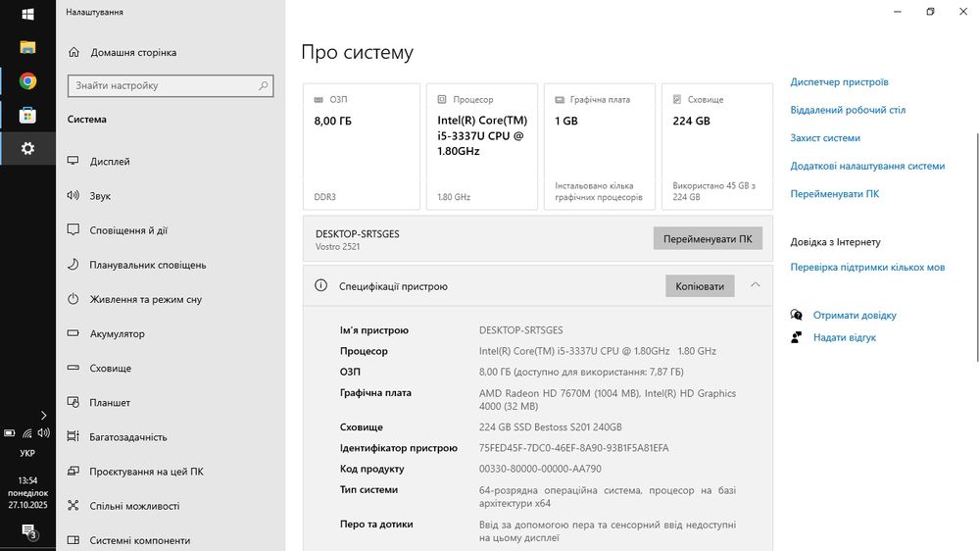
Task: Click the Спільні можливості icon
Action: click(73, 505)
